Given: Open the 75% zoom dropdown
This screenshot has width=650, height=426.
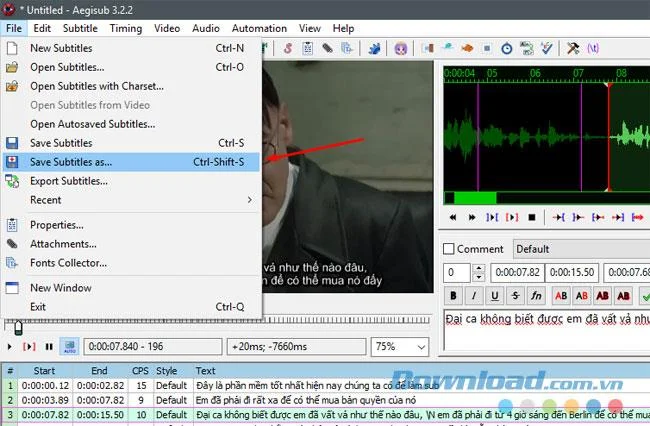Looking at the screenshot, I should click(x=400, y=346).
